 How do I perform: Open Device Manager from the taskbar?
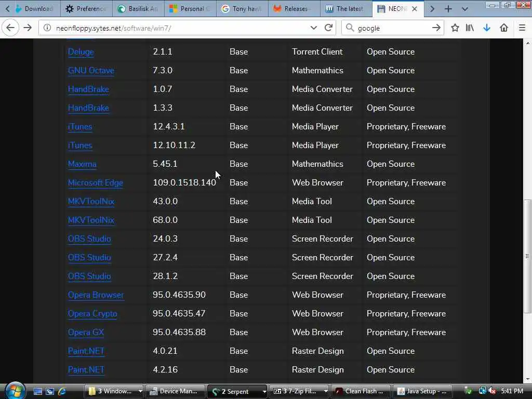point(176,391)
